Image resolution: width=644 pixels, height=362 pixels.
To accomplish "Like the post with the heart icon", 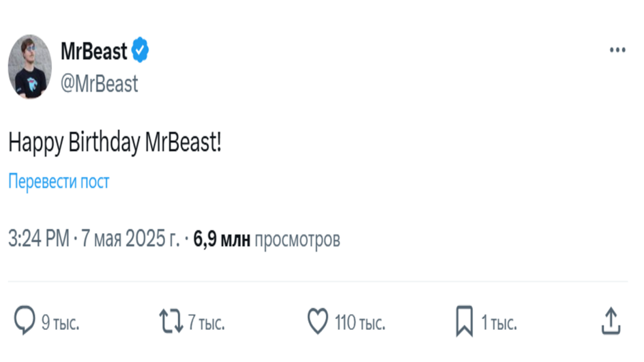I will pyautogui.click(x=318, y=321).
